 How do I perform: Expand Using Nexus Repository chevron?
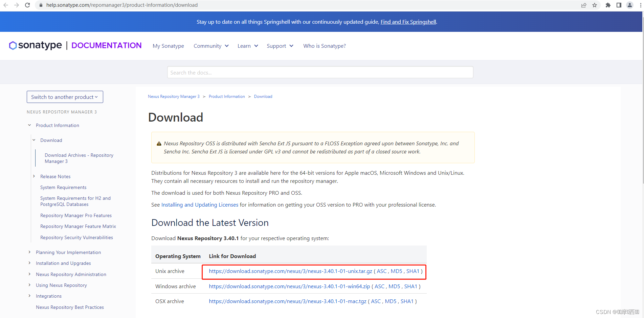click(x=29, y=285)
